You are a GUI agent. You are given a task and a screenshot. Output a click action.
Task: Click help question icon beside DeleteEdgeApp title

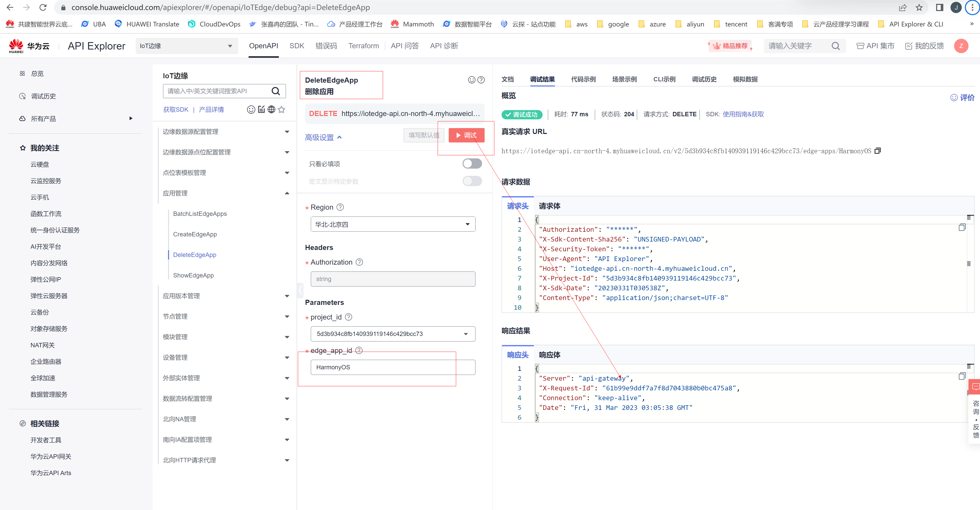(x=481, y=80)
